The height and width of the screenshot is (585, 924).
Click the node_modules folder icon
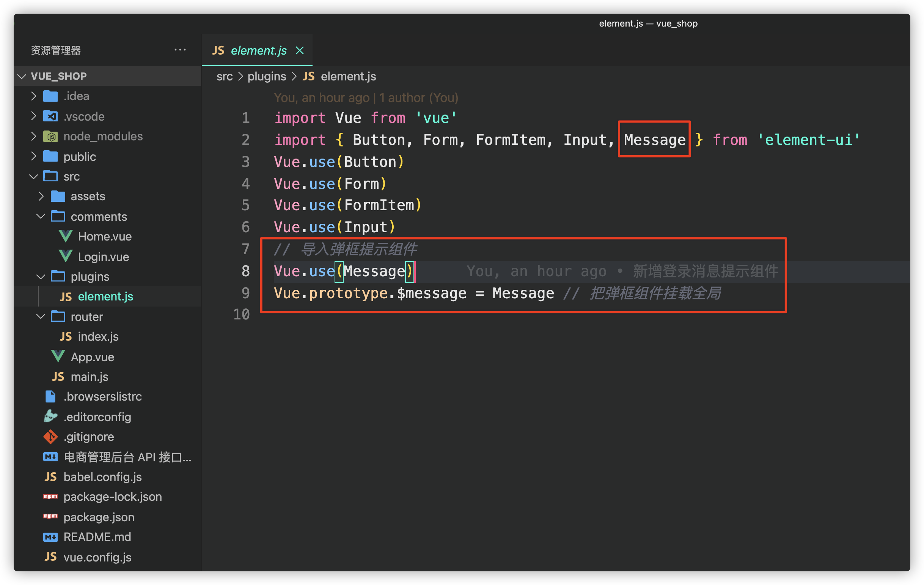50,136
